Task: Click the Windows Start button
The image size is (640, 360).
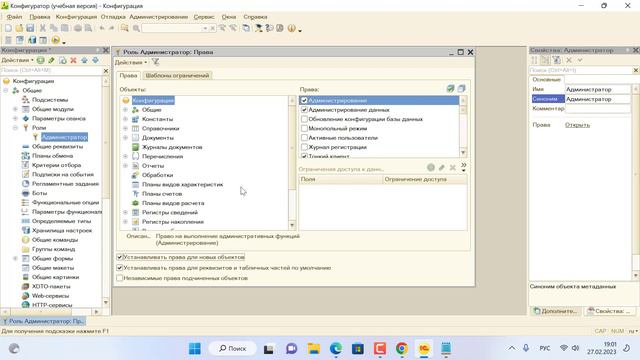Action: (195, 349)
